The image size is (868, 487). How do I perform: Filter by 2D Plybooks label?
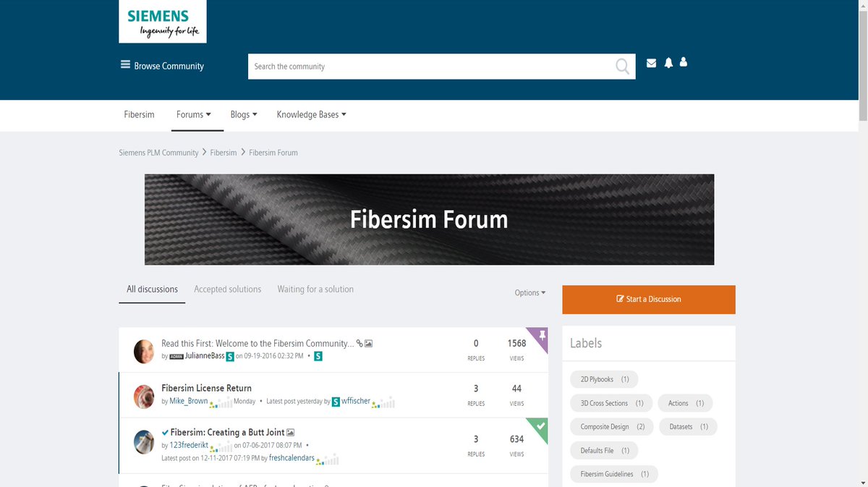605,379
